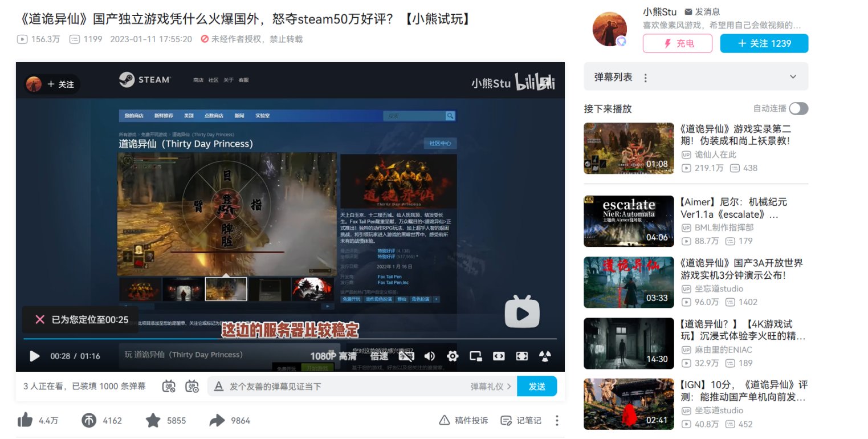This screenshot has width=868, height=439.
Task: Enter full-screen mode
Action: point(521,356)
